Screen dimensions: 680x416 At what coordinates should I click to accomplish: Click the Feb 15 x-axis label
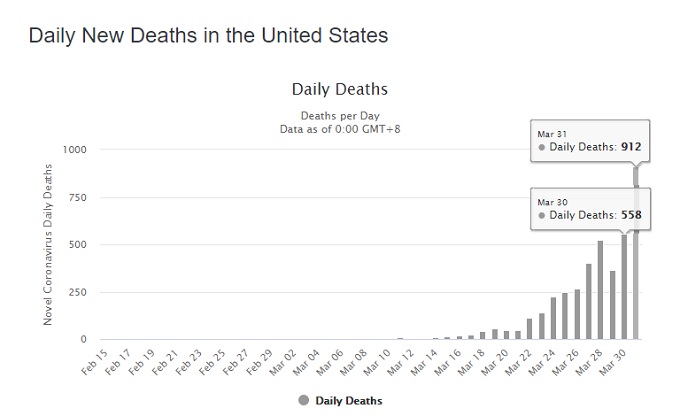[x=97, y=361]
